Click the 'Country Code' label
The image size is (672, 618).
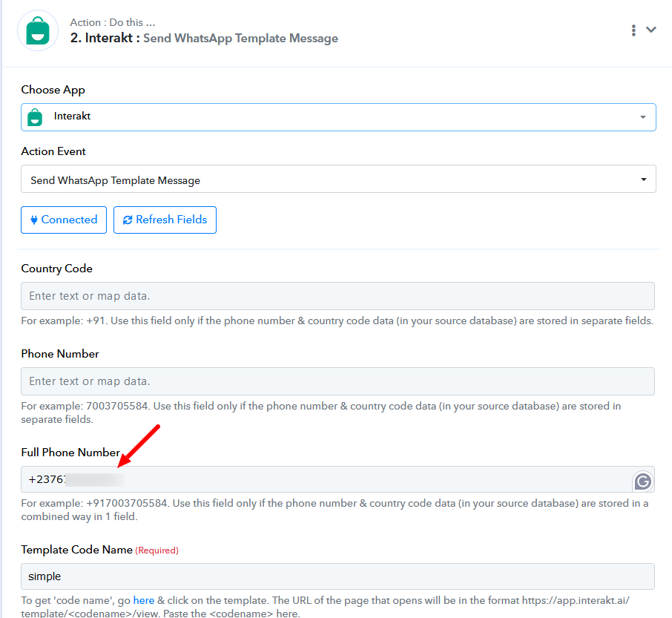pyautogui.click(x=57, y=269)
